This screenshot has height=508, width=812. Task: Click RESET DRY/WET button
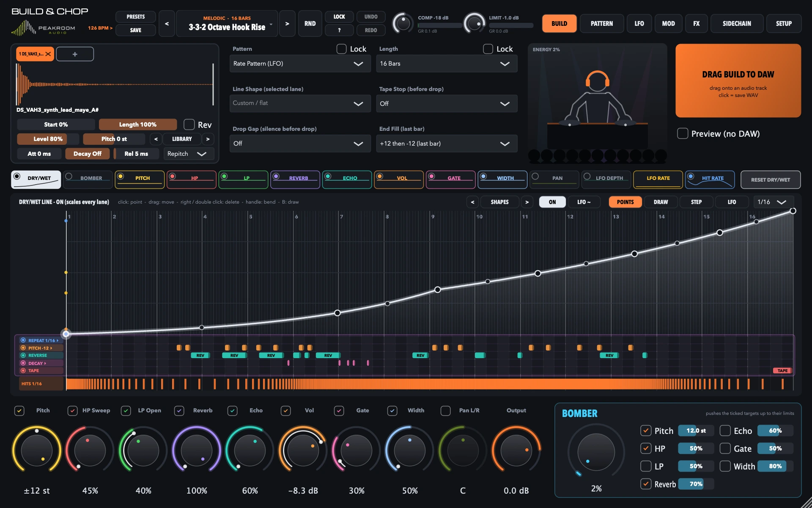(770, 179)
